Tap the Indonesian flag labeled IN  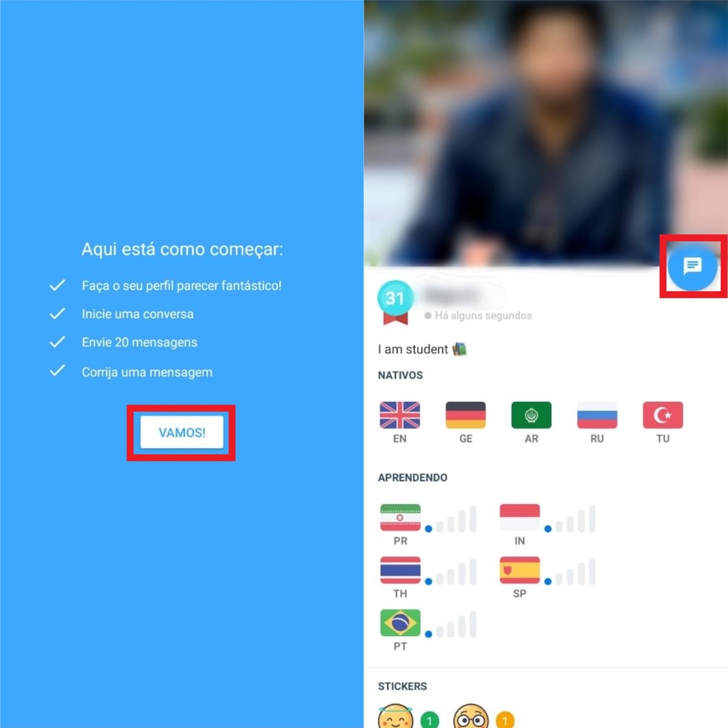pyautogui.click(x=519, y=517)
